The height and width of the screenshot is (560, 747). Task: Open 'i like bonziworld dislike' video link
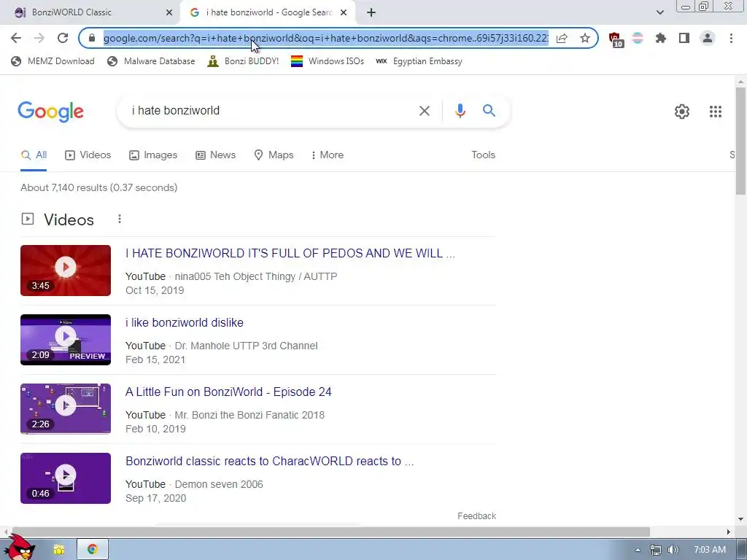coord(185,323)
